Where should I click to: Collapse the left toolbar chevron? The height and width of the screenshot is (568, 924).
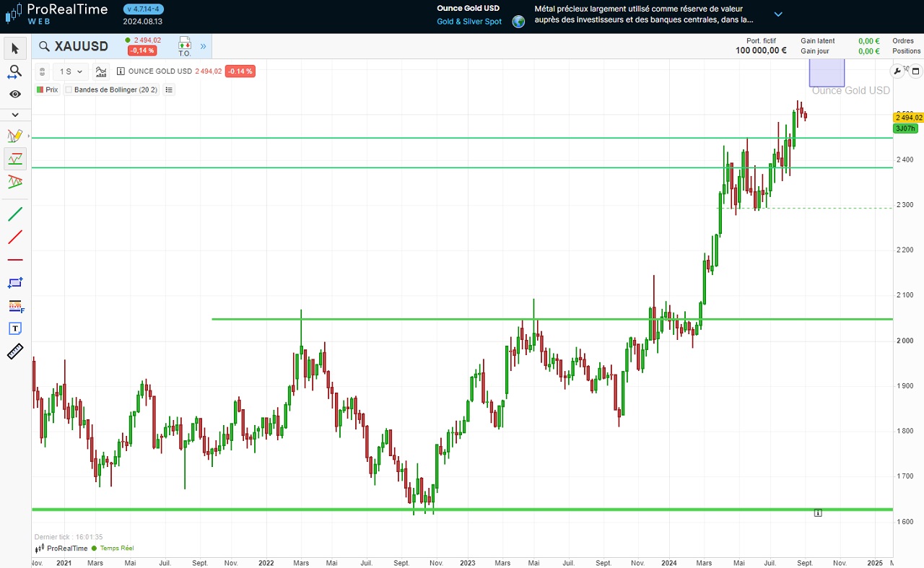(15, 115)
